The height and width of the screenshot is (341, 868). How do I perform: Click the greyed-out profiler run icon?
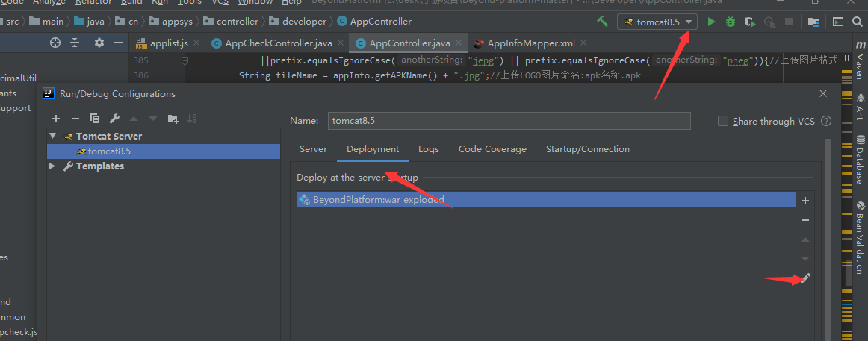click(769, 22)
